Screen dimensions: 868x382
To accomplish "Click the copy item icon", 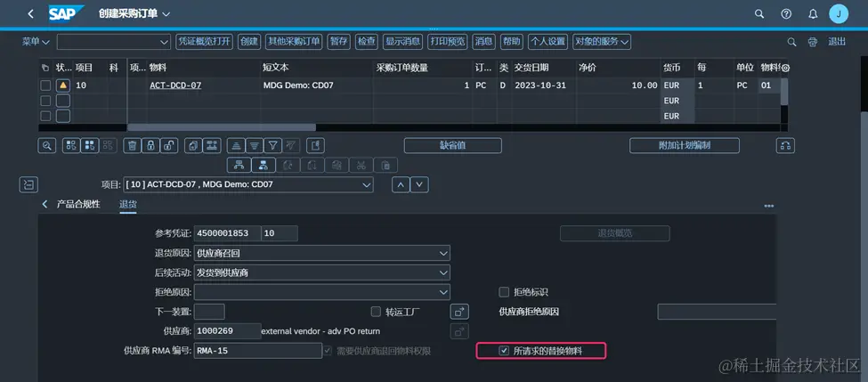I will click(193, 146).
